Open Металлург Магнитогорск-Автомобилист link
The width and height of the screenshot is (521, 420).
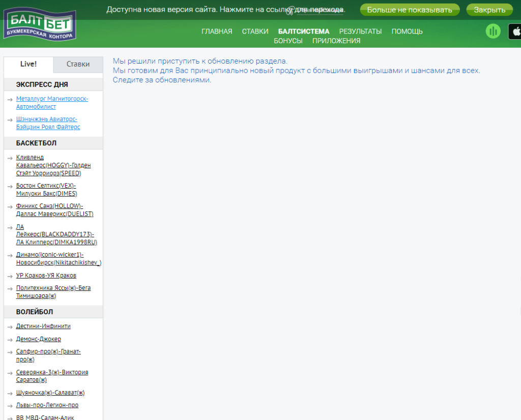[x=52, y=103]
